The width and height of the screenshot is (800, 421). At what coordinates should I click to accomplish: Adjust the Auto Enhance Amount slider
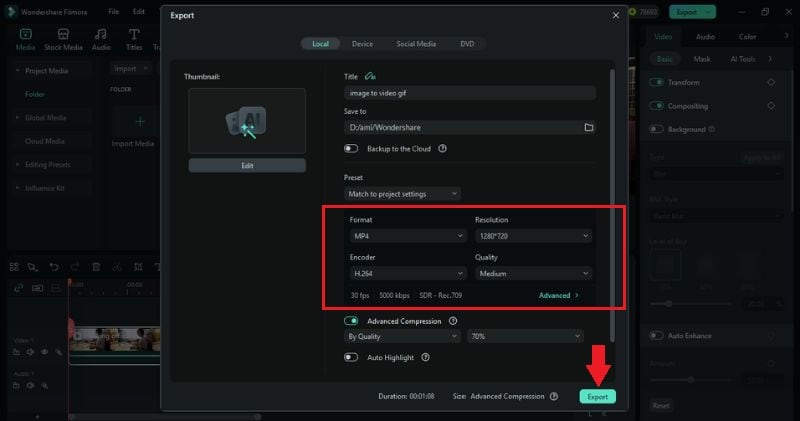pos(691,380)
